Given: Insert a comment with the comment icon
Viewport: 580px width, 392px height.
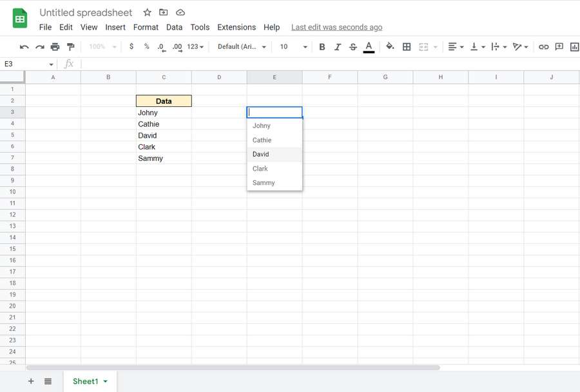Looking at the screenshot, I should [559, 47].
